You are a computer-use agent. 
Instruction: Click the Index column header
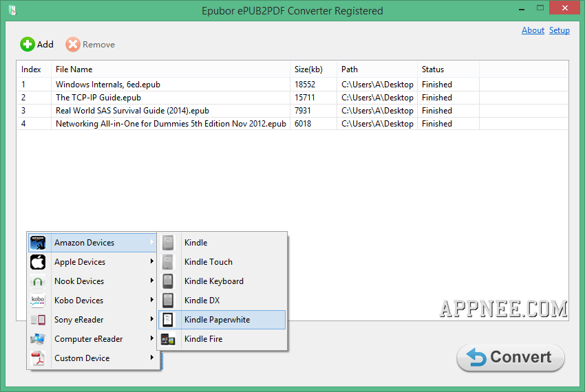(34, 69)
